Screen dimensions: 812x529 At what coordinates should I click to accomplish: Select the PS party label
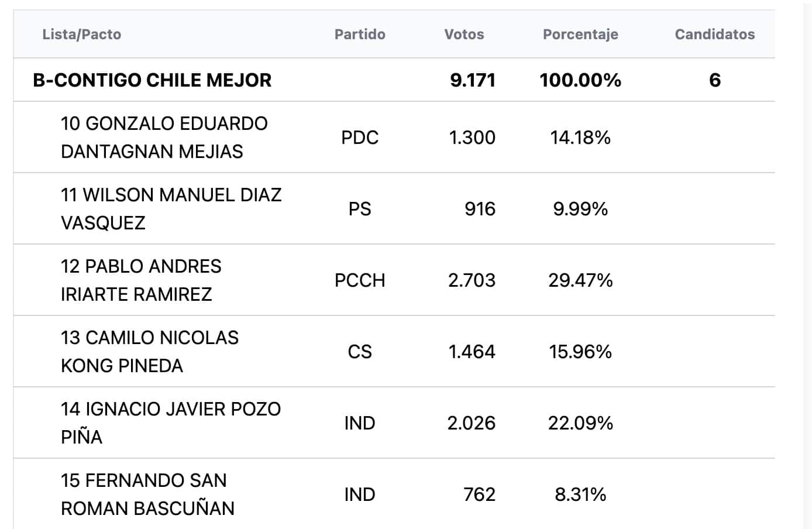[x=360, y=209]
